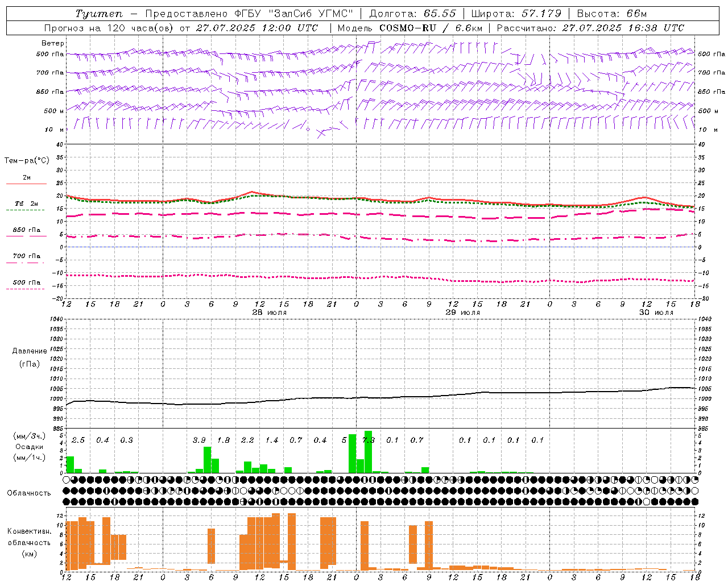Viewport: 728px width, 582px height.
Task: Click the 'Рассчитано: 27.07.2025 16:38 UTC' timestamp
Action: coord(590,28)
